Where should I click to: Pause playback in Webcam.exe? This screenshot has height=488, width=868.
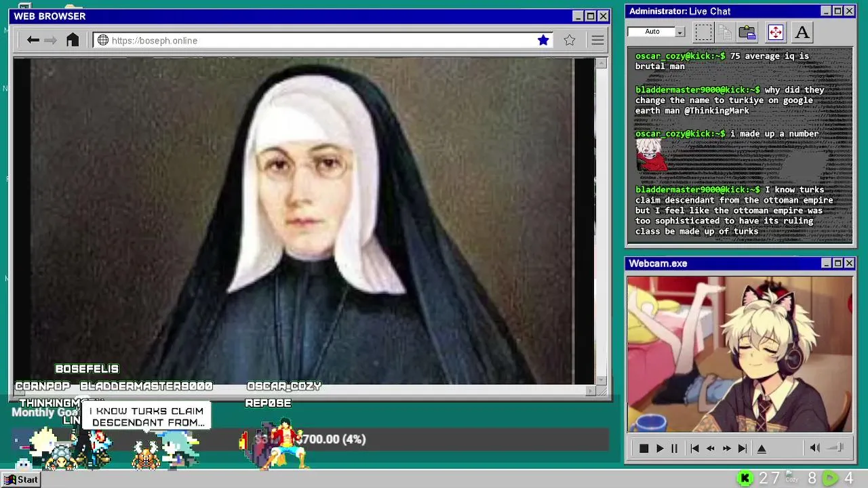[674, 448]
